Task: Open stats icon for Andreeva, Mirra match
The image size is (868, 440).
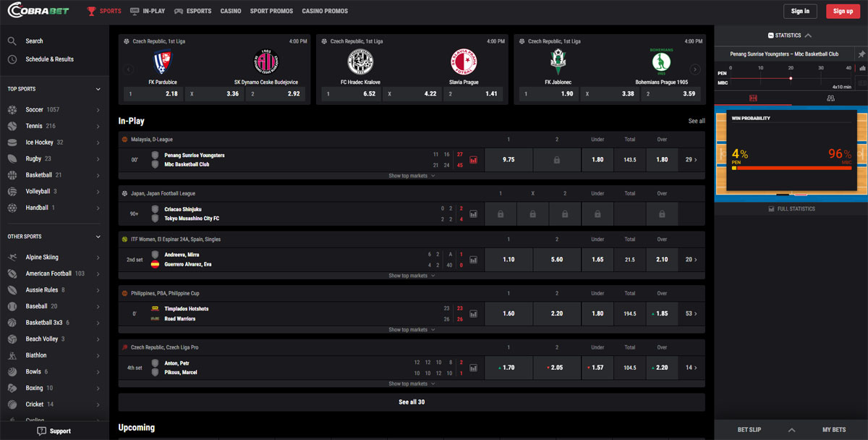Action: pos(474,260)
